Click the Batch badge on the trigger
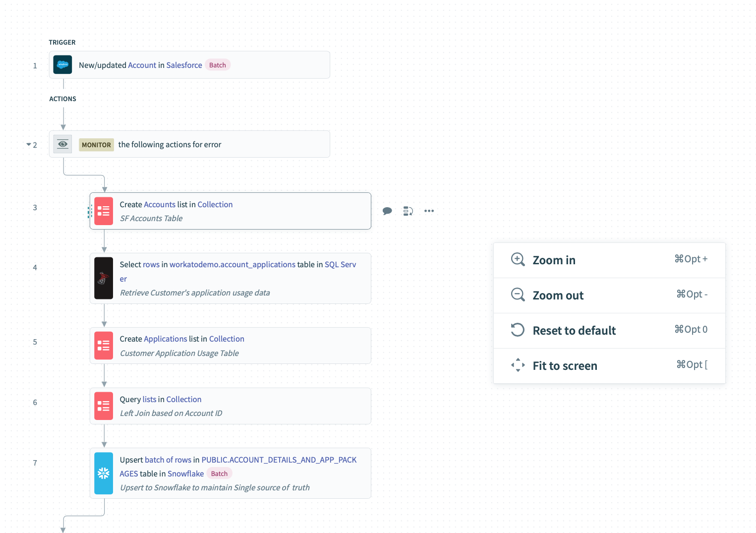This screenshot has height=533, width=756. click(218, 65)
